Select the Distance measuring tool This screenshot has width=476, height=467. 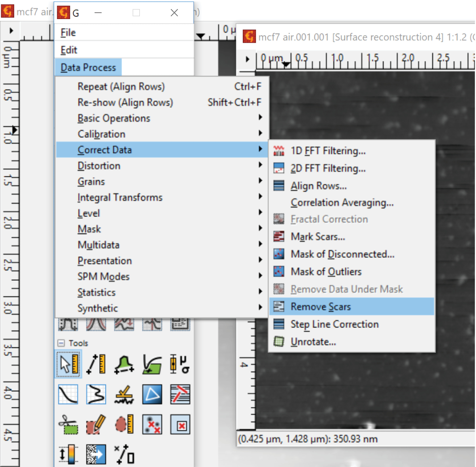96,364
